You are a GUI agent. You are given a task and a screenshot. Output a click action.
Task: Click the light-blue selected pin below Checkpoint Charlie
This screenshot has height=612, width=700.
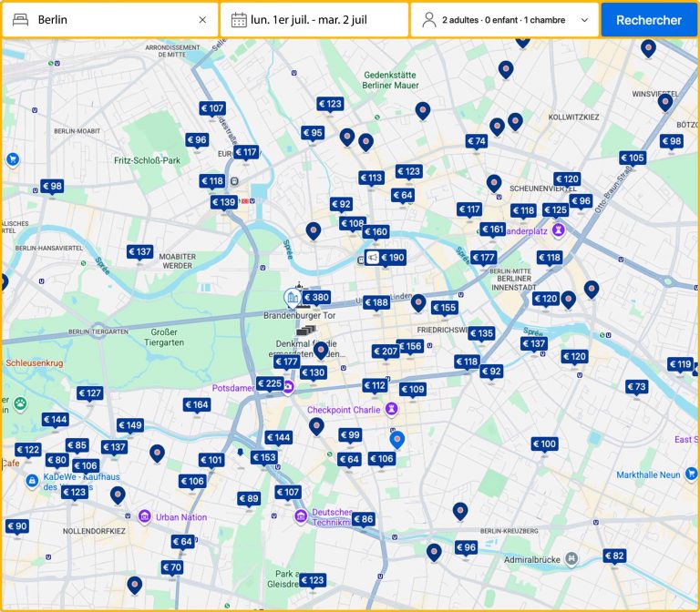[396, 439]
